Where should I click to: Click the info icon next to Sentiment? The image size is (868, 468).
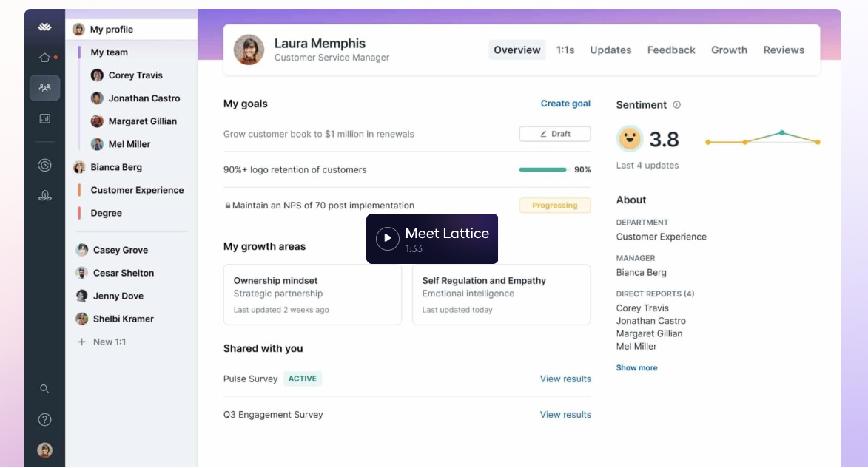click(676, 104)
